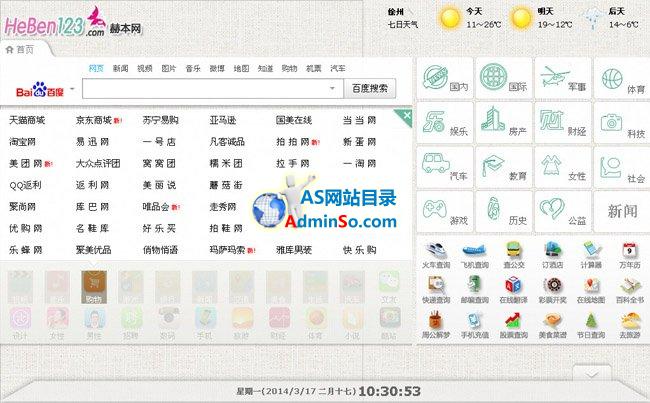650x403 pixels.
Task: Open 火车查询 train lookup tool
Action: point(436,255)
